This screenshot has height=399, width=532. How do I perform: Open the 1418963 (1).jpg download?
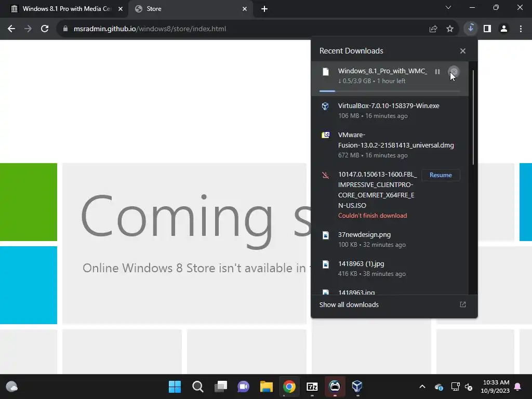click(x=390, y=269)
